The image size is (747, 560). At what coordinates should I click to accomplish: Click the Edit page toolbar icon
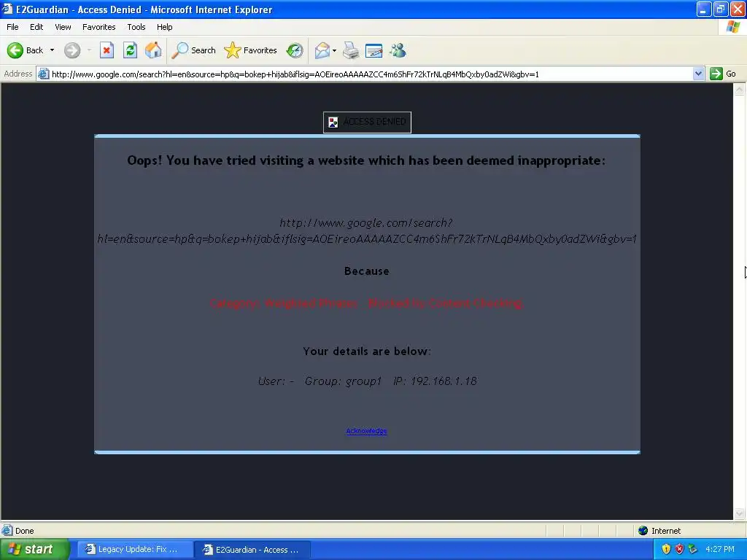(x=374, y=50)
